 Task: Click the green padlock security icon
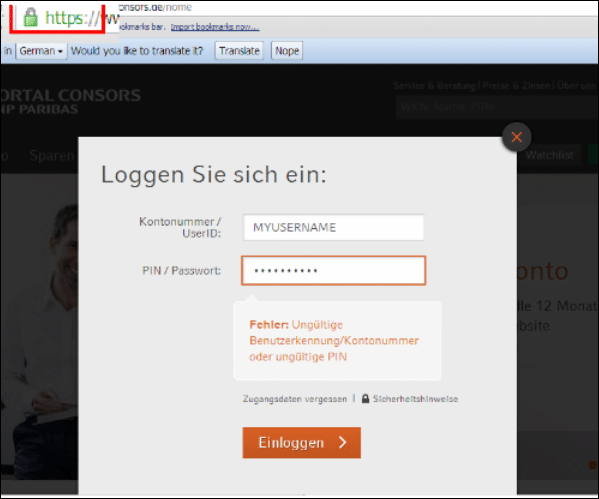tap(31, 17)
